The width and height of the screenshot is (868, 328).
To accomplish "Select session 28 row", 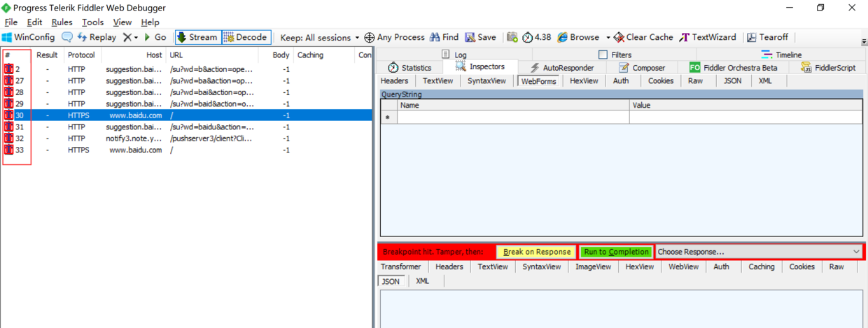I will tap(187, 92).
